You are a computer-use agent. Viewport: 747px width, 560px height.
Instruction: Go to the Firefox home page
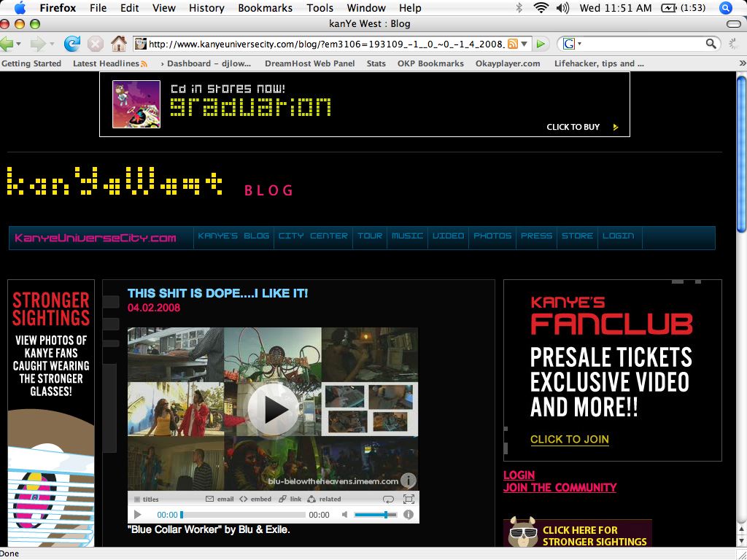pyautogui.click(x=118, y=44)
